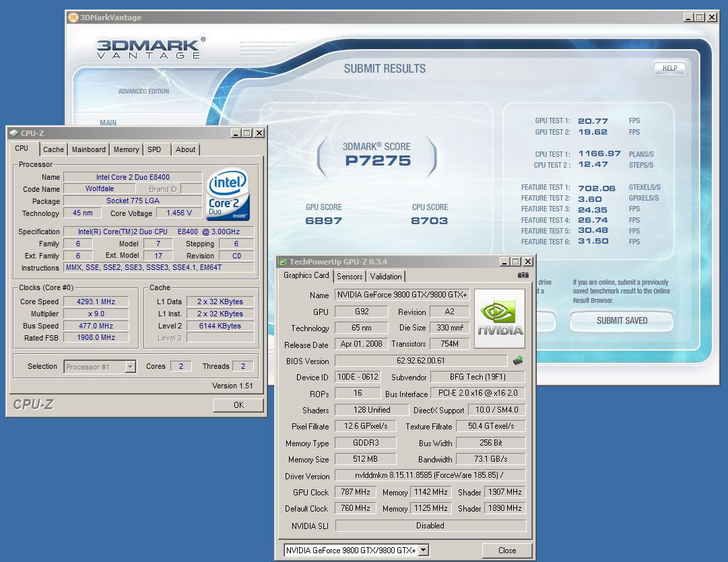Click the GPU-Z title bar icon
The width and height of the screenshot is (728, 562).
coord(283,262)
